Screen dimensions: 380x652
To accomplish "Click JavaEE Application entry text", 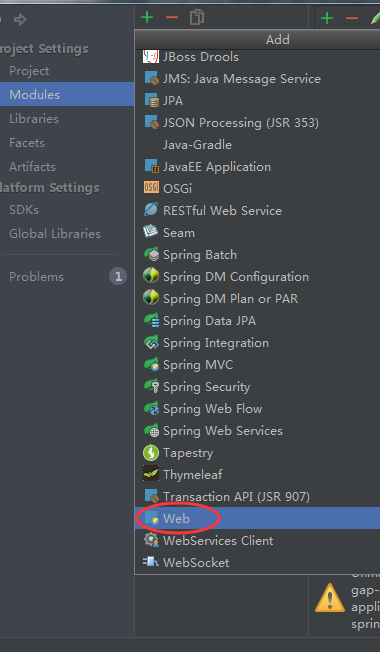I will click(x=217, y=167).
